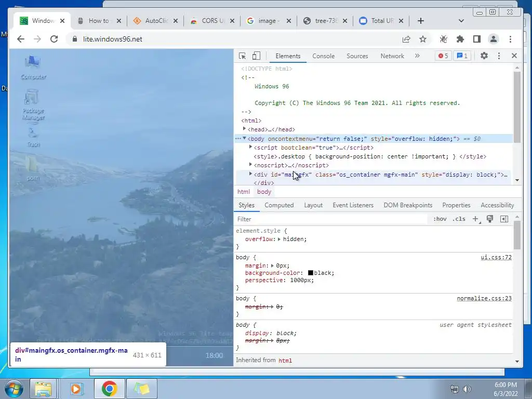Image resolution: width=532 pixels, height=399 pixels.
Task: Switch to the Network tab
Action: click(x=392, y=56)
